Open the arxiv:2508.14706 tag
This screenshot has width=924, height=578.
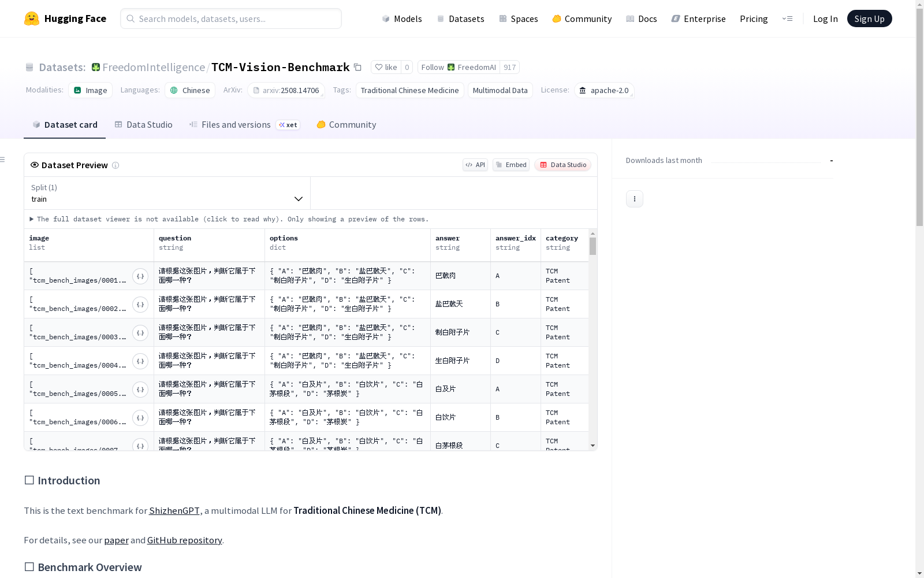pos(286,90)
